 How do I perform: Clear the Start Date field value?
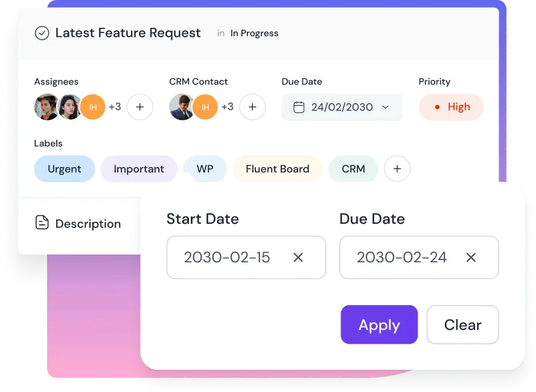coord(298,258)
